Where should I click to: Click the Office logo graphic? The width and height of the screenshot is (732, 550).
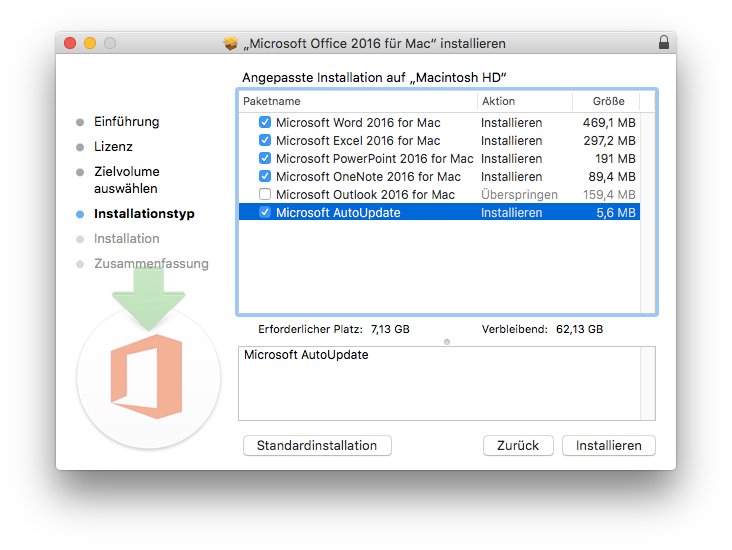pyautogui.click(x=146, y=376)
